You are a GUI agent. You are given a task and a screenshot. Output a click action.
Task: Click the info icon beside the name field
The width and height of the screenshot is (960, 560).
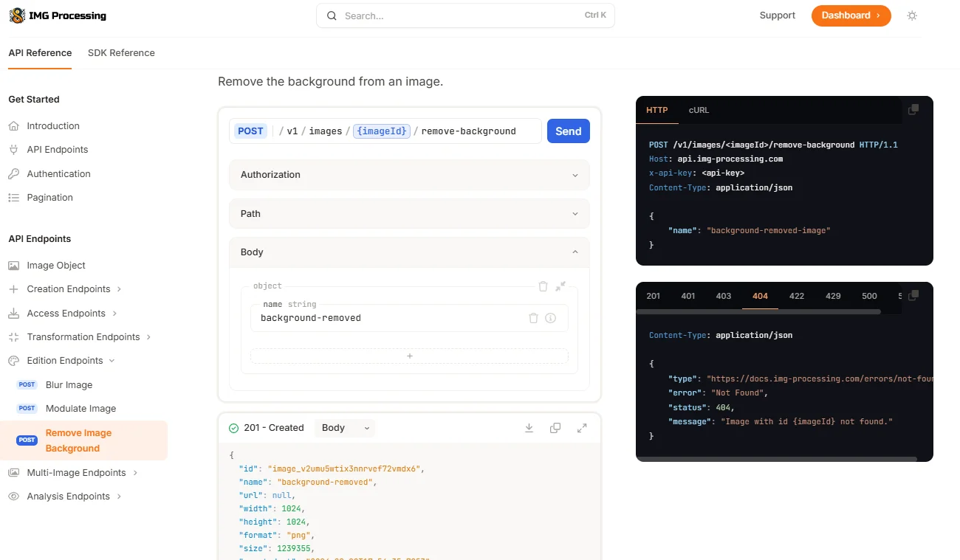click(x=550, y=318)
